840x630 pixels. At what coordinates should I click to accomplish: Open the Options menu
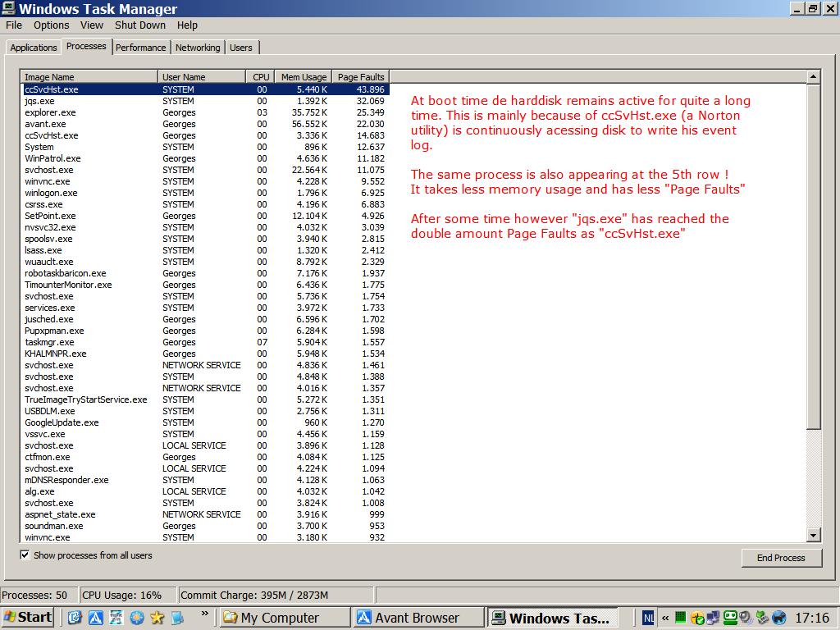(52, 25)
